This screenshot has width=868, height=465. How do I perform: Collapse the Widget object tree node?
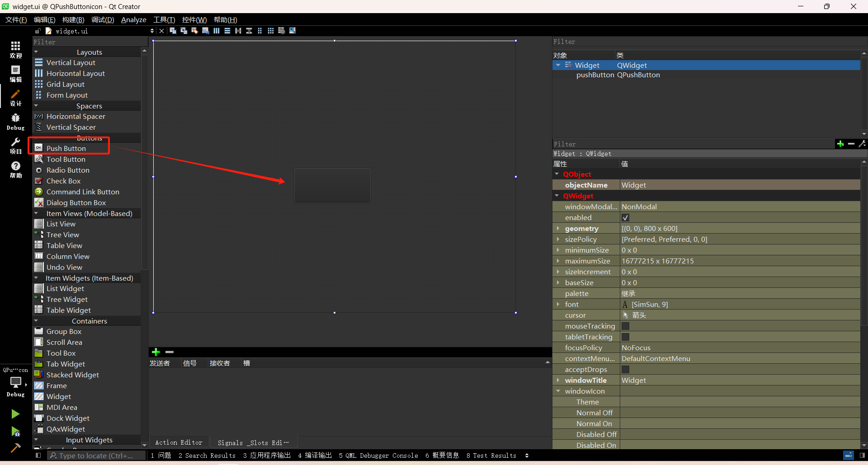tap(558, 65)
